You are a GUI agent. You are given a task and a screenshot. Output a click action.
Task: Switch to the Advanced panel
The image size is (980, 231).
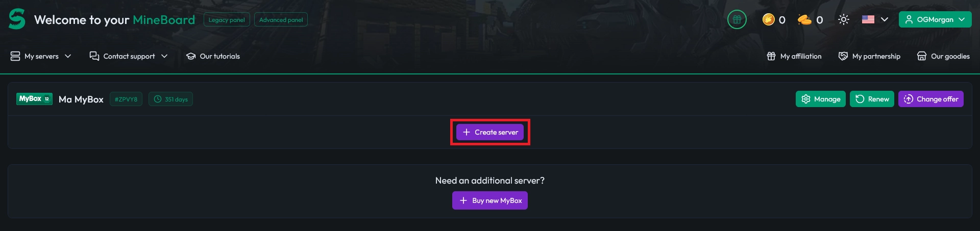point(281,20)
